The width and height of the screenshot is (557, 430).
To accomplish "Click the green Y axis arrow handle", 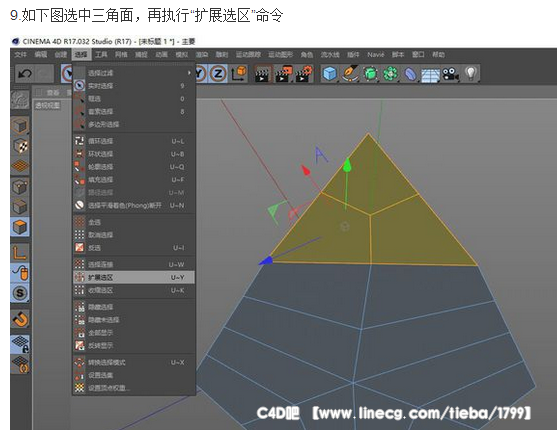I will (x=347, y=165).
